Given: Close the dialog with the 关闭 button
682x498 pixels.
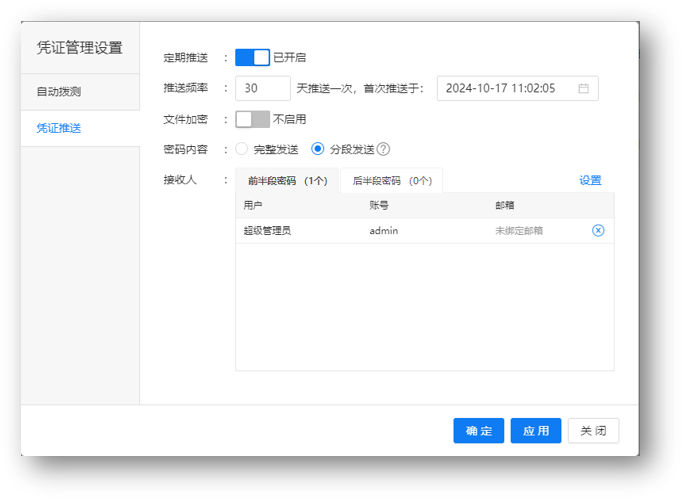Looking at the screenshot, I should (594, 431).
